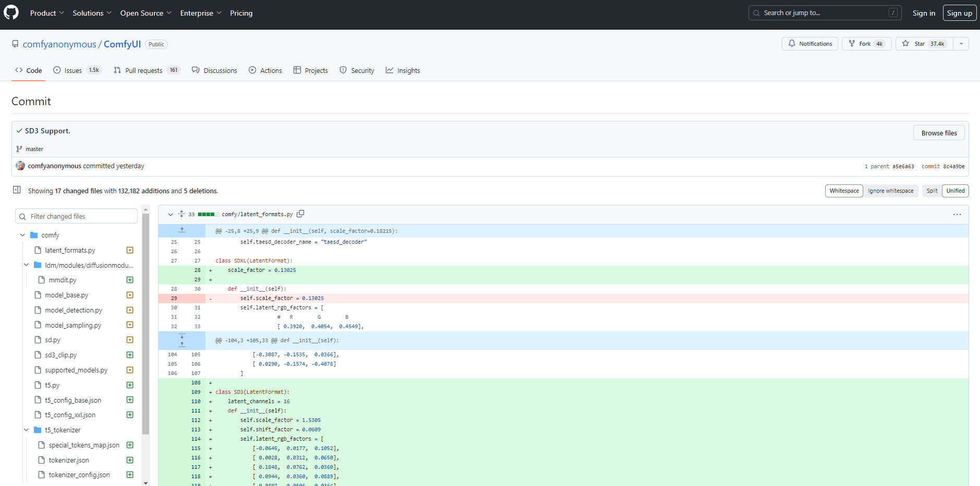Open the star lists dropdown arrow
The height and width of the screenshot is (486, 980).
[961, 44]
